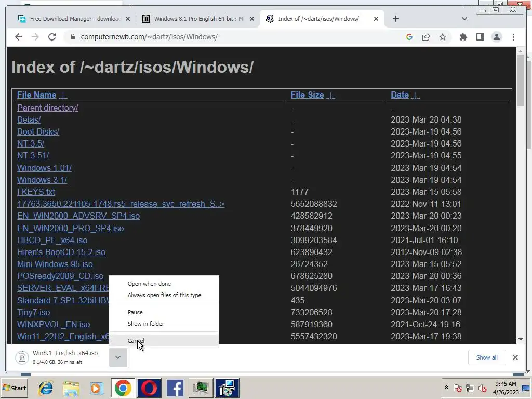The width and height of the screenshot is (532, 399).
Task: Share this page using share icon
Action: click(x=426, y=37)
